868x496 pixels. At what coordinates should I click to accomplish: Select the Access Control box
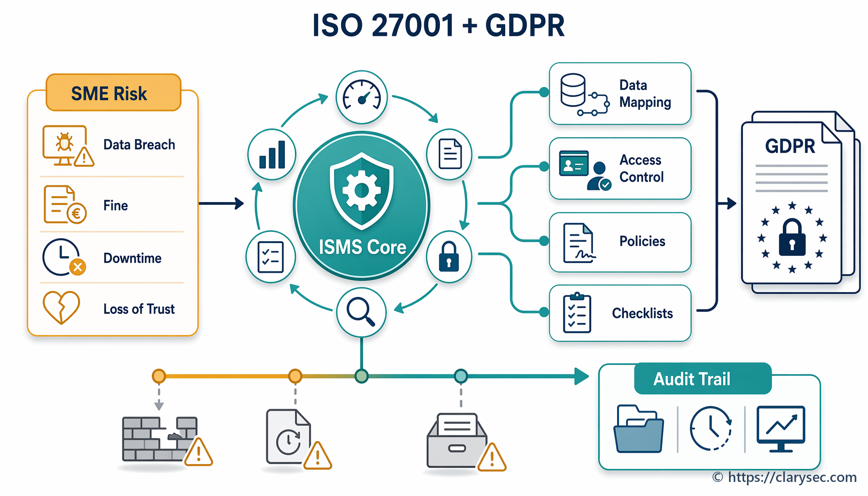pyautogui.click(x=620, y=169)
